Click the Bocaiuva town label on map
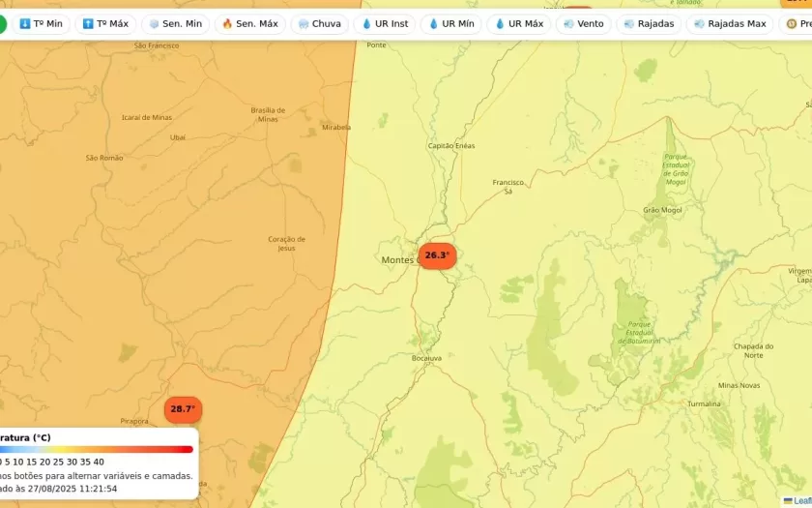Screen dimensions: 812x508 (x=426, y=358)
